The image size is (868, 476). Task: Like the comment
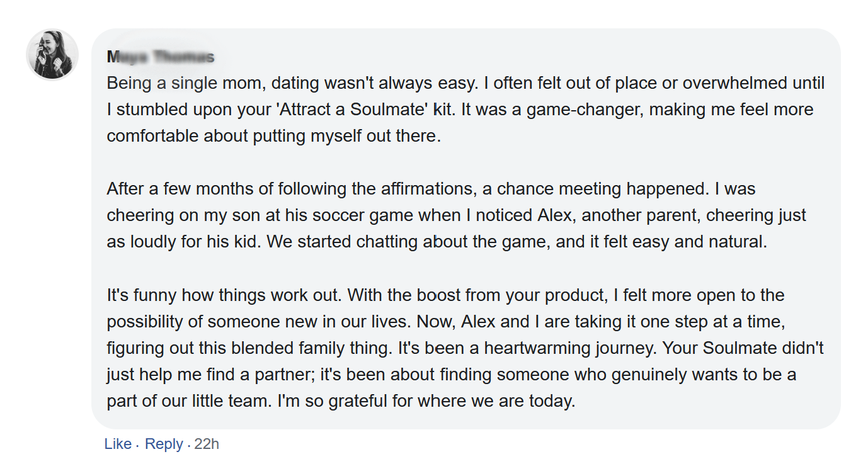pos(118,444)
